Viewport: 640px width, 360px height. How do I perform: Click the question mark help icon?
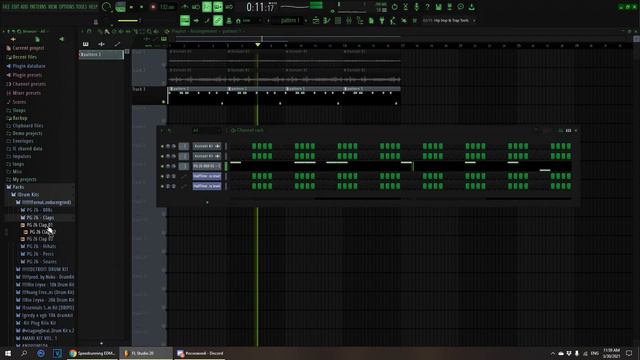click(427, 7)
